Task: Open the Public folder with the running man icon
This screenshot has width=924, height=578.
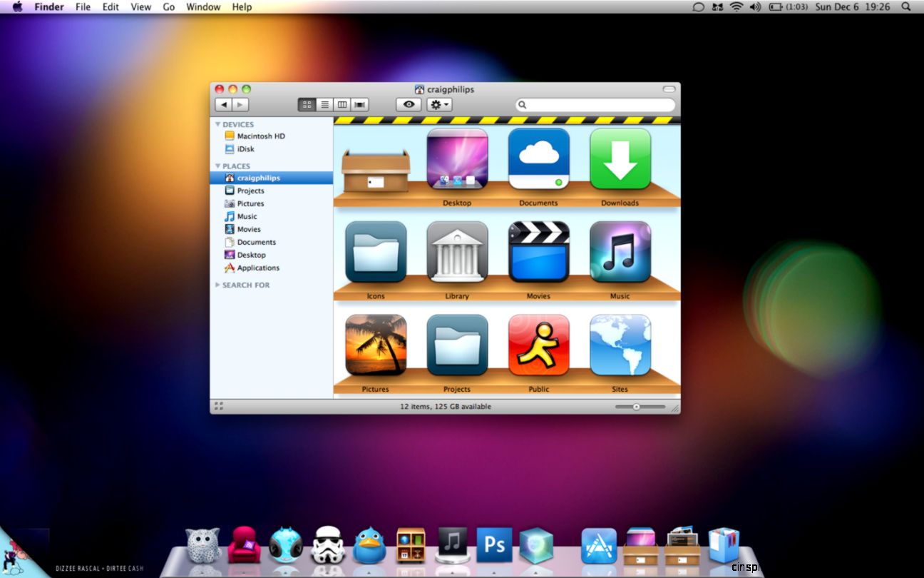Action: [538, 346]
